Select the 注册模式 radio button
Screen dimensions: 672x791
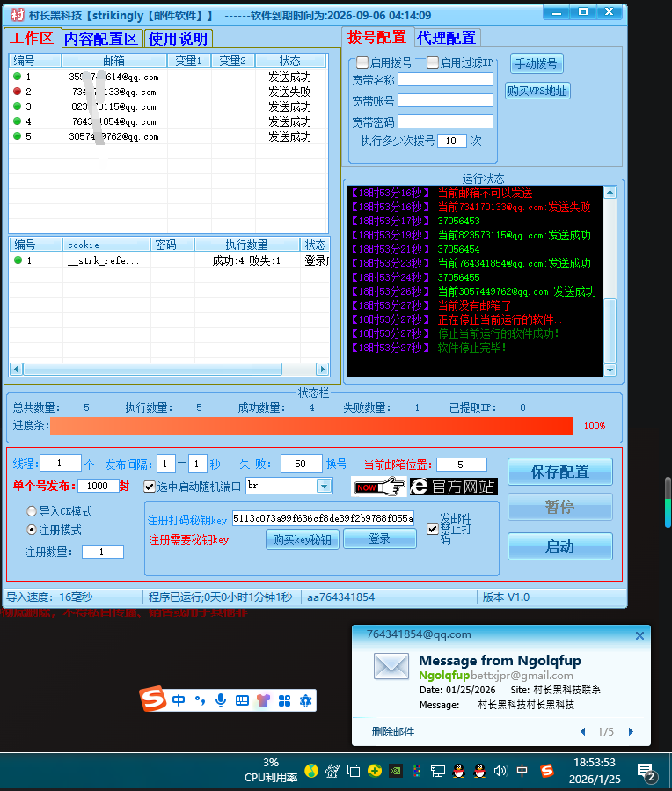coord(32,530)
